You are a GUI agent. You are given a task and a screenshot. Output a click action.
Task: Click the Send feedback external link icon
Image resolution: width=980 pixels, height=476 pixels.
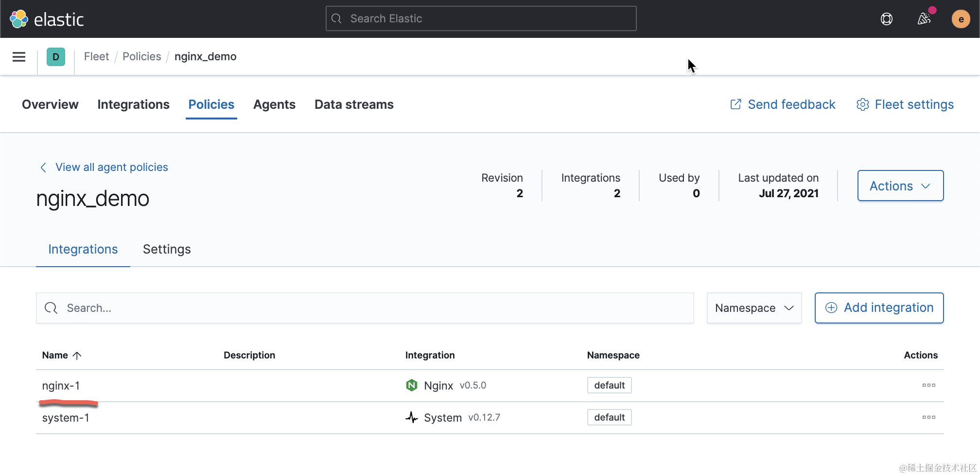tap(736, 104)
